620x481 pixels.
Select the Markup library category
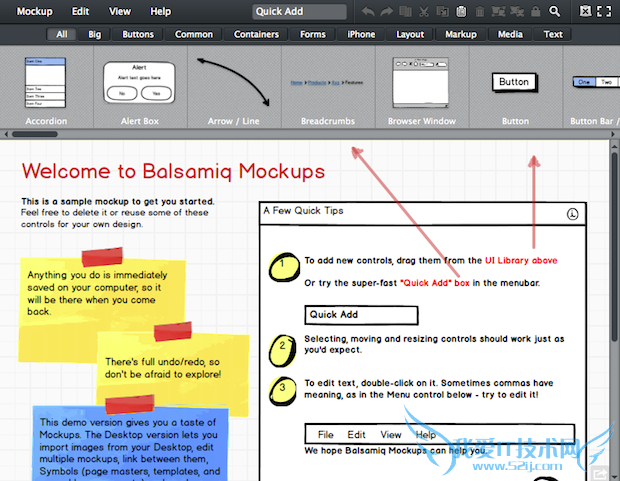coord(461,34)
